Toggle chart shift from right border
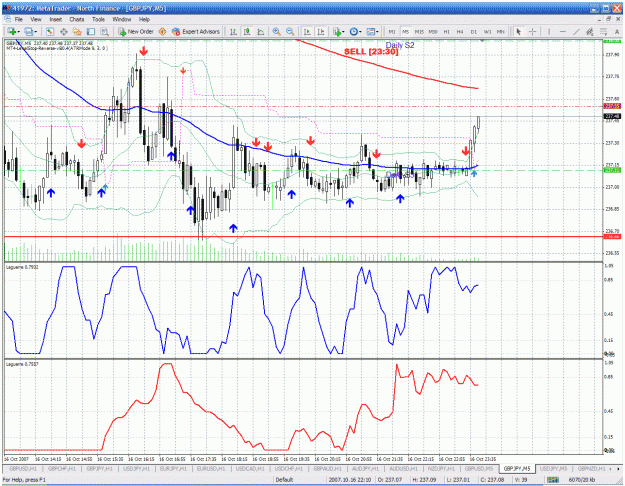The width and height of the screenshot is (625, 486). pyautogui.click(x=321, y=31)
